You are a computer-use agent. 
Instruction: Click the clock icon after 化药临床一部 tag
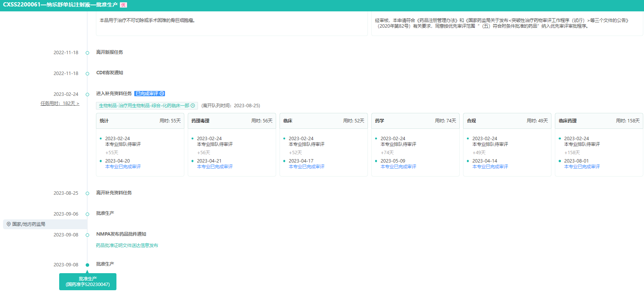193,106
